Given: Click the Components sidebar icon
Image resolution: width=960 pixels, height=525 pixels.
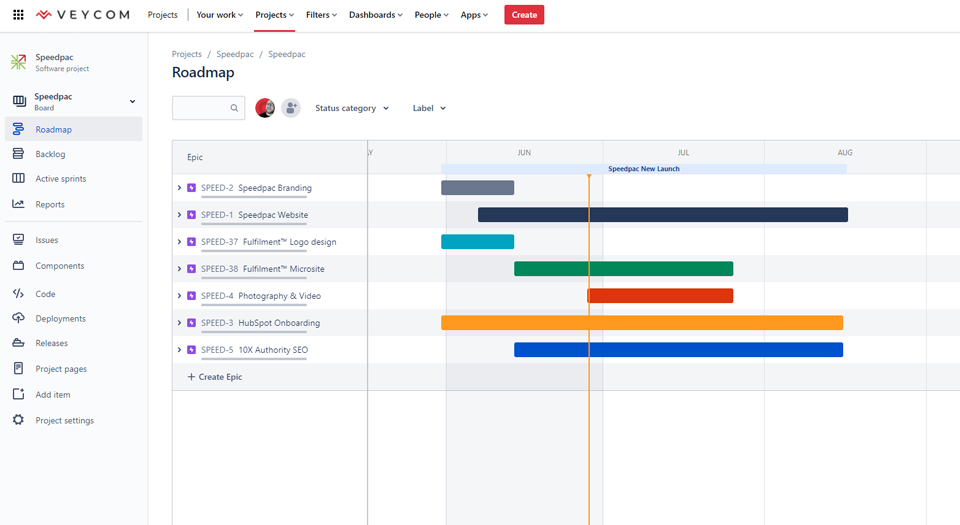Looking at the screenshot, I should [18, 266].
